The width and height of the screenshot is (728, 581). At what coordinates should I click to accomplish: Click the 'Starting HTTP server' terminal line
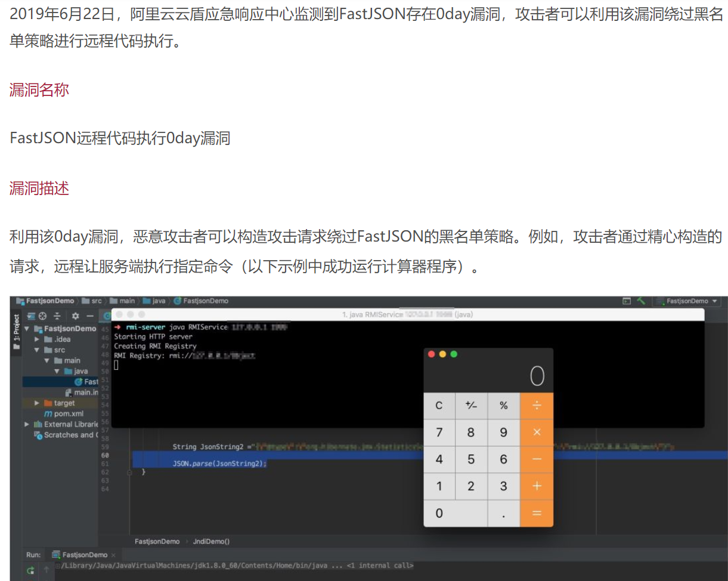pos(153,336)
